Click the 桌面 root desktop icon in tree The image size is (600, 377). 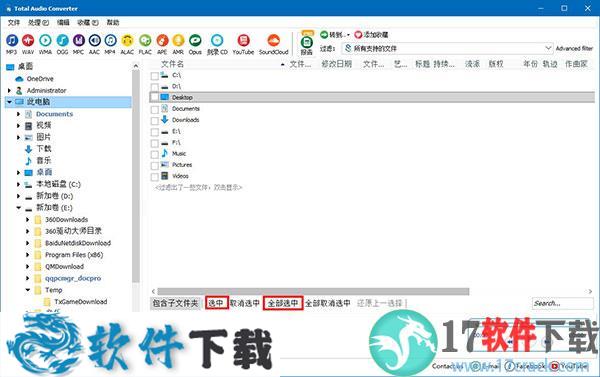click(x=10, y=67)
